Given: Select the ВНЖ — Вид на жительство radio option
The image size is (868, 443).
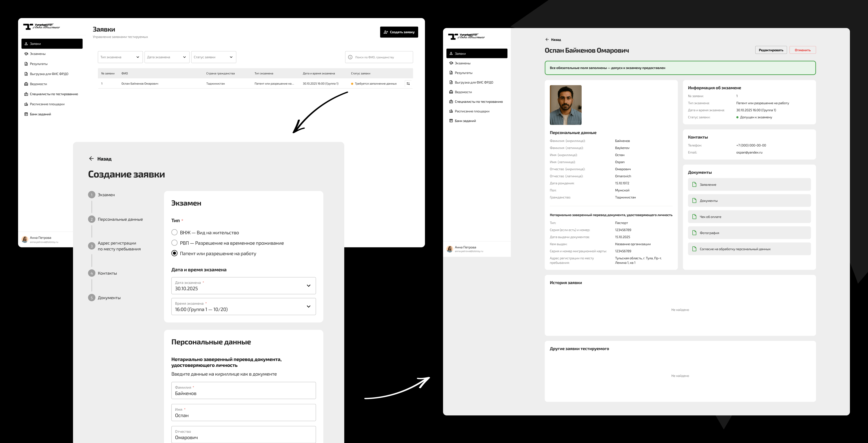Looking at the screenshot, I should 174,232.
